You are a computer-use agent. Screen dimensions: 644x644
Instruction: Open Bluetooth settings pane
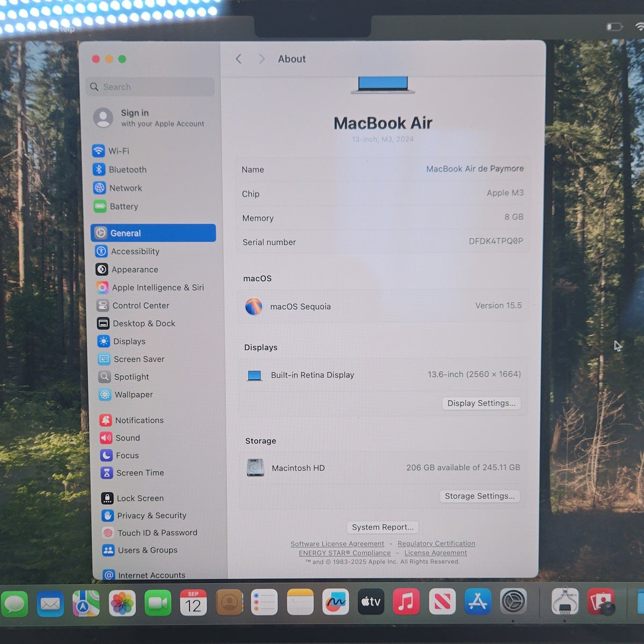click(x=120, y=170)
